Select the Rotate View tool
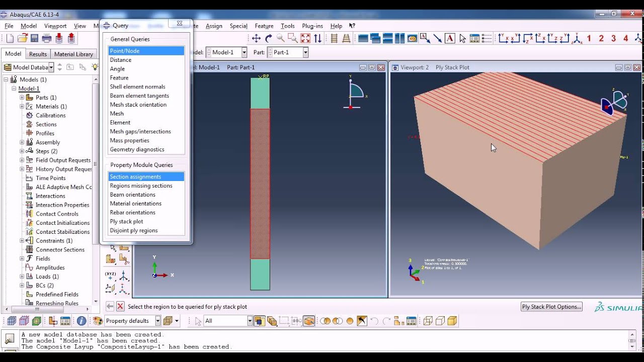Image resolution: width=644 pixels, height=362 pixels. (x=268, y=38)
